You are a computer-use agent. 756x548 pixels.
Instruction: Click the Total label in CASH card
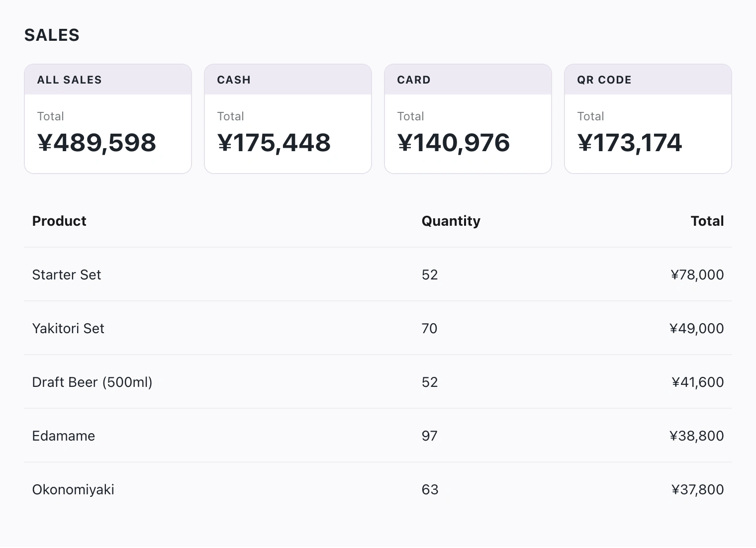(231, 116)
